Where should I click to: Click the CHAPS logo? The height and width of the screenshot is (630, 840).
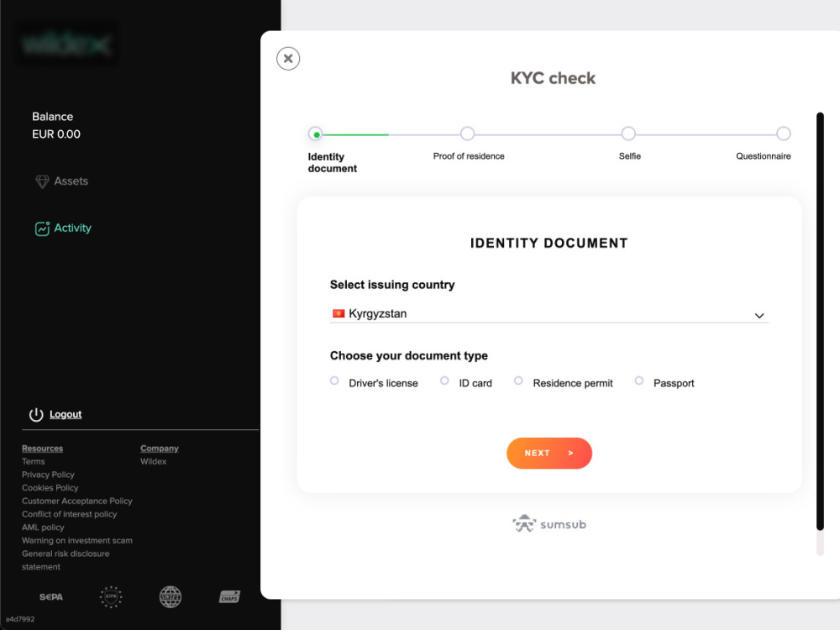click(x=230, y=596)
